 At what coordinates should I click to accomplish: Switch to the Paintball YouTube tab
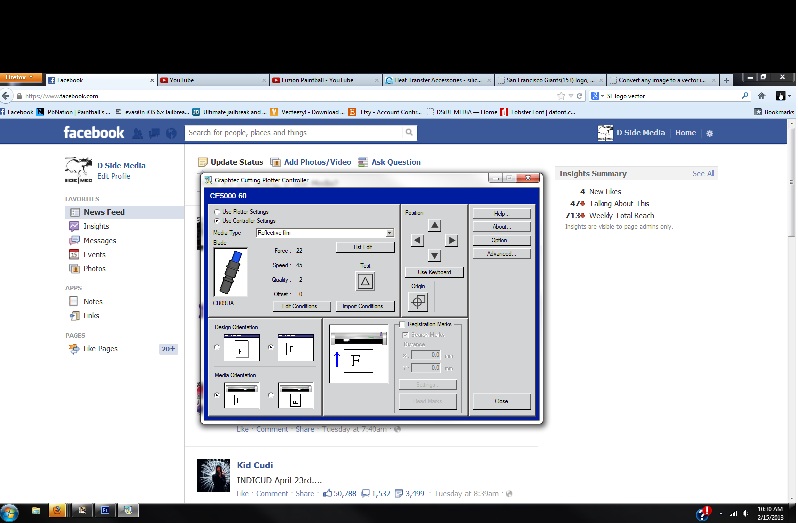[x=325, y=80]
